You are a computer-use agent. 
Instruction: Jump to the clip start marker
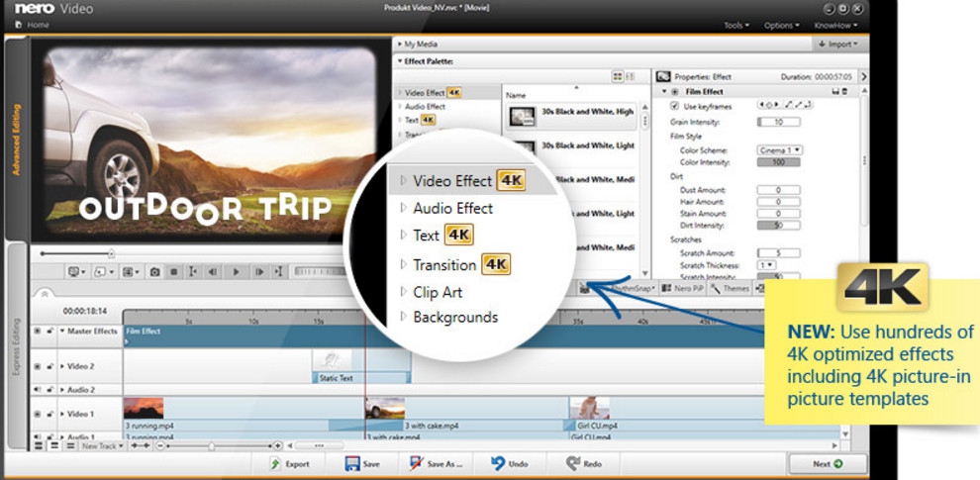pyautogui.click(x=192, y=272)
